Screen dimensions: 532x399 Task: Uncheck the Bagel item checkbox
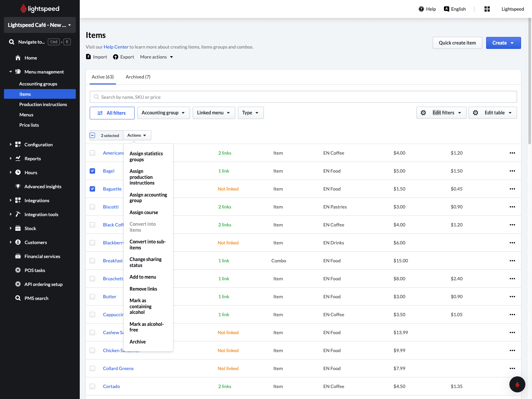point(92,171)
